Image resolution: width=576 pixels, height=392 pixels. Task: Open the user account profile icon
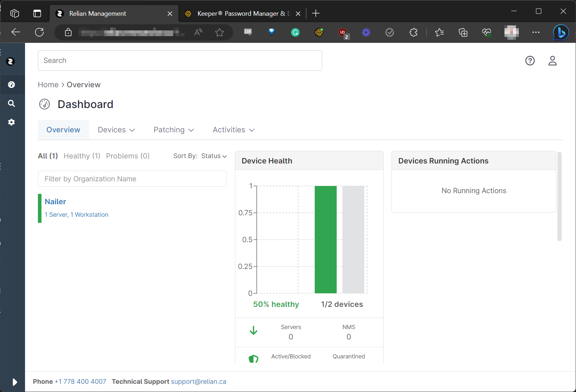[552, 61]
